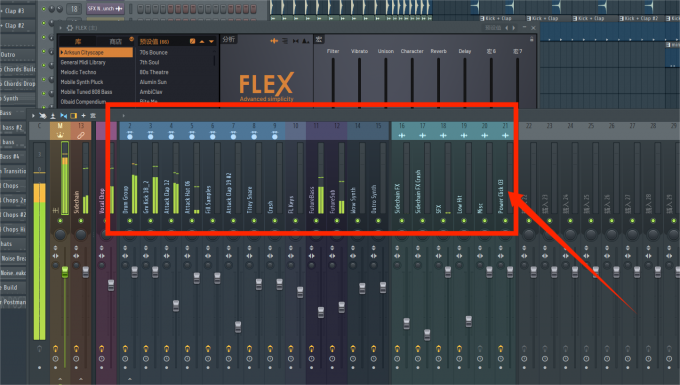Viewport: 680px width, 385px height.
Task: Choose the 70s Bounce preset
Action: click(154, 52)
